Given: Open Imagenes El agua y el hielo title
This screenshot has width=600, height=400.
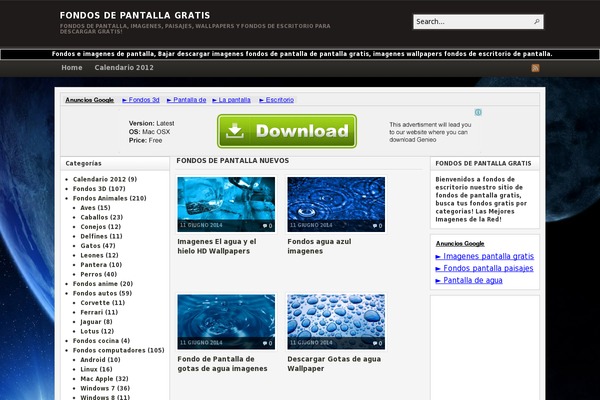Looking at the screenshot, I should point(217,247).
